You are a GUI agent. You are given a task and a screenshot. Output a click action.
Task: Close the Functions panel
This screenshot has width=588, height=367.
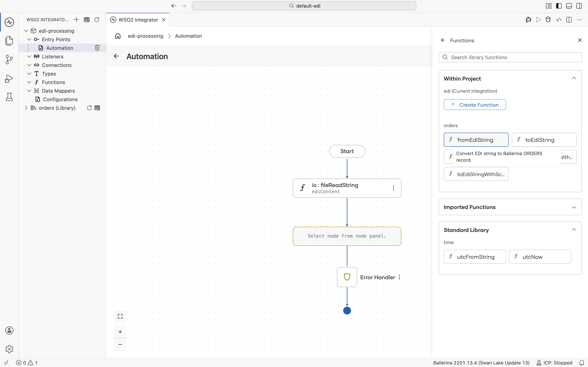point(580,40)
